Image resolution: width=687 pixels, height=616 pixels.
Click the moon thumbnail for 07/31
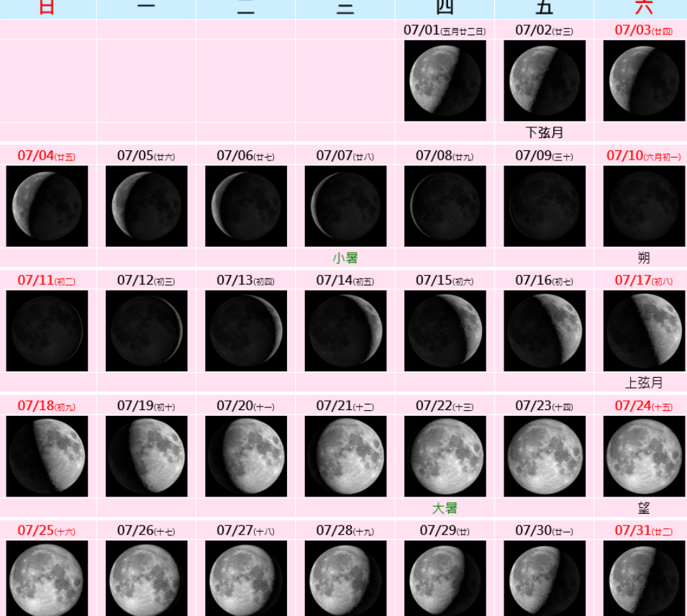point(644,579)
